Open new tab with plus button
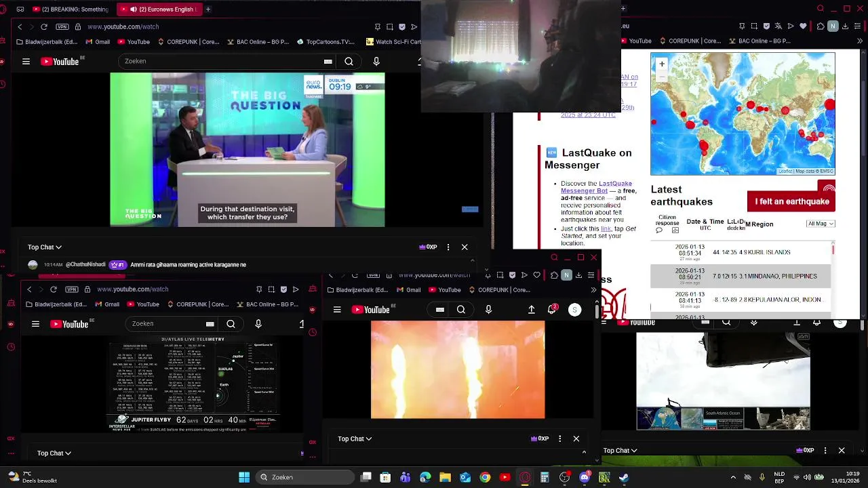 coord(208,9)
